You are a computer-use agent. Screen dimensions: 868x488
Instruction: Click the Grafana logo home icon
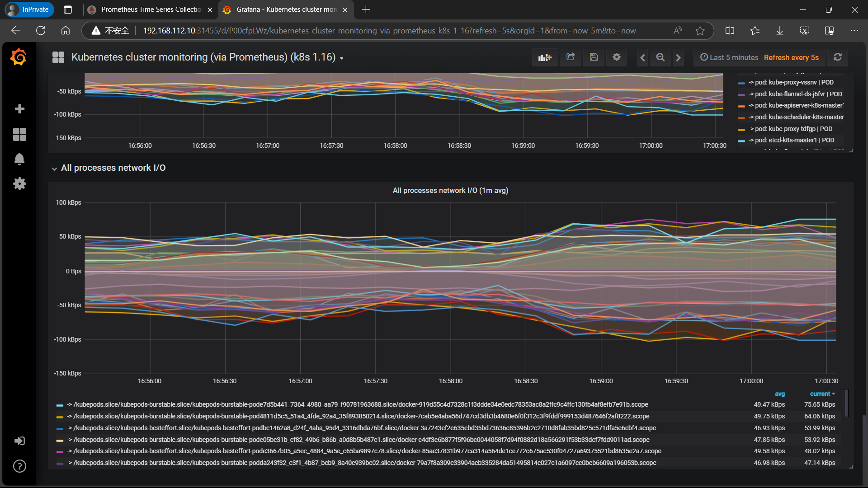(x=19, y=57)
